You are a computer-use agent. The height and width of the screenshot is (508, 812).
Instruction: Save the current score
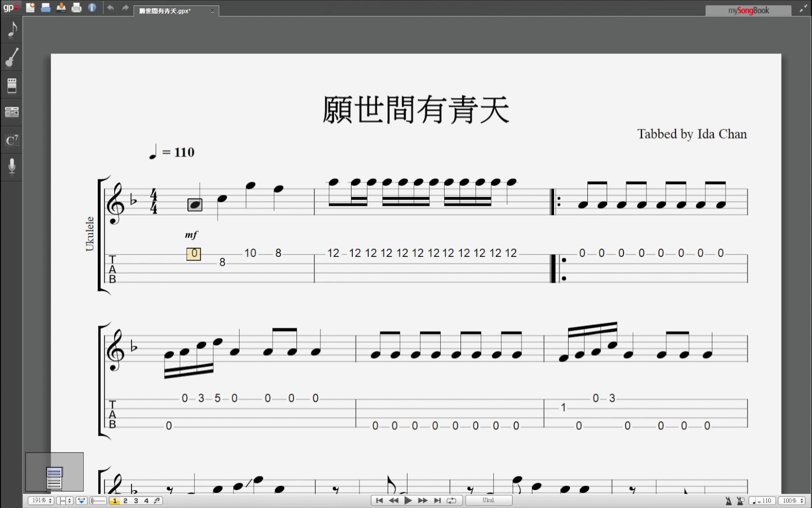[61, 8]
